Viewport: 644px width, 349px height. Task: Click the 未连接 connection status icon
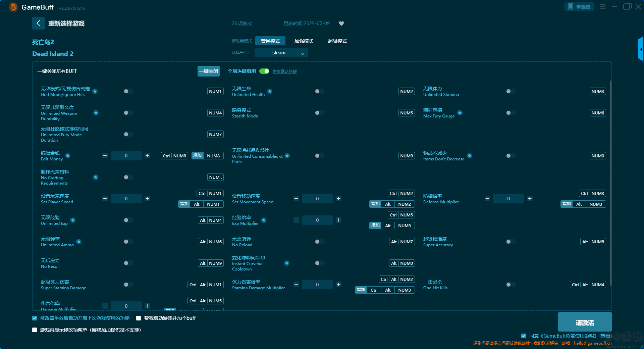pos(579,7)
